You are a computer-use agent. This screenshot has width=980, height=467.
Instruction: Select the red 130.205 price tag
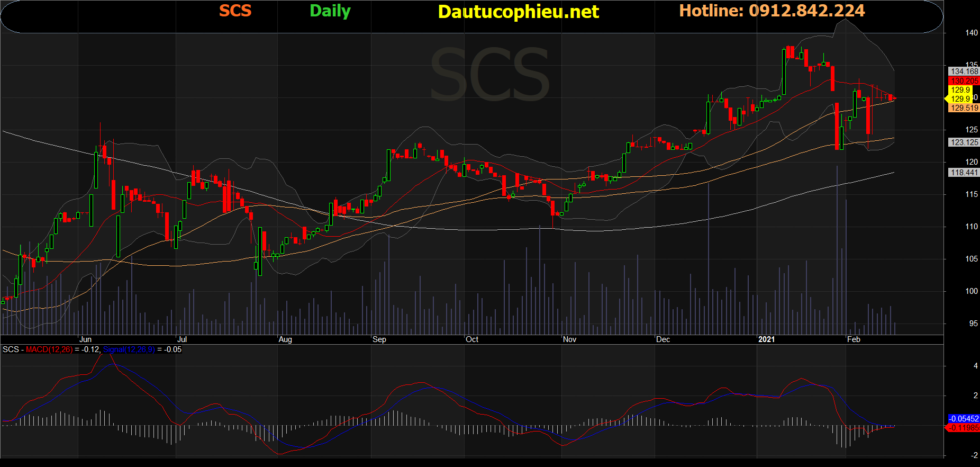964,81
